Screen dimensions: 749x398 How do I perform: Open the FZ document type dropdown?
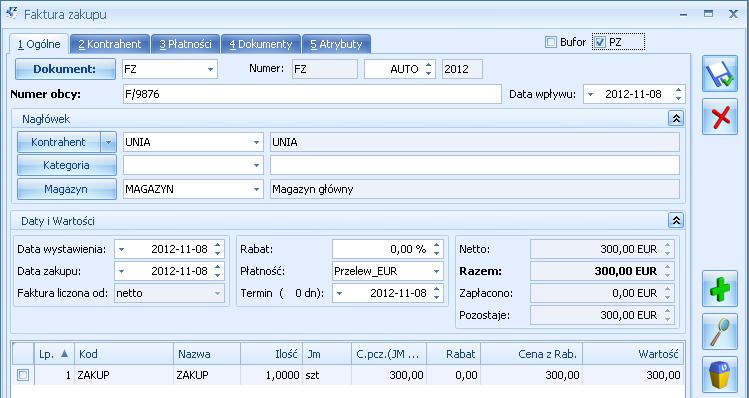(210, 69)
